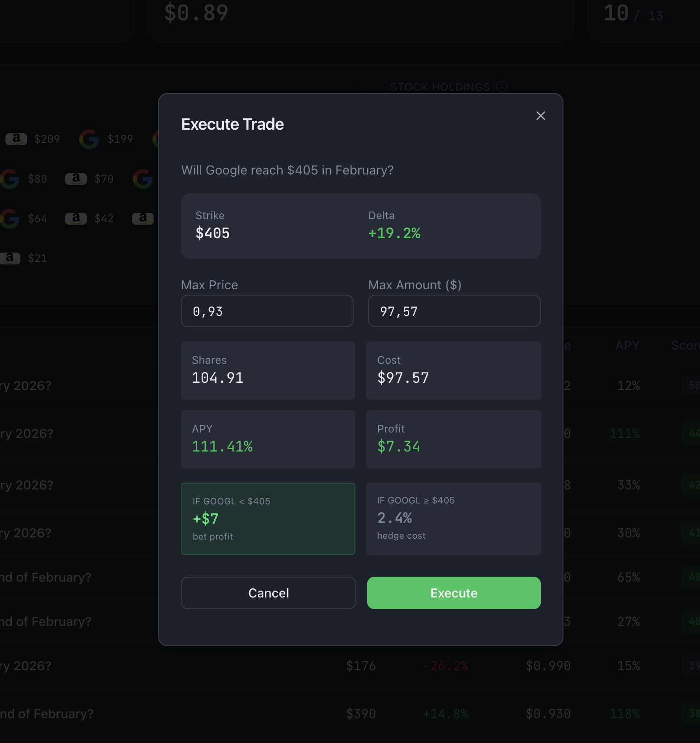Sort by the Score column header
The image size is (700, 743).
coord(685,346)
